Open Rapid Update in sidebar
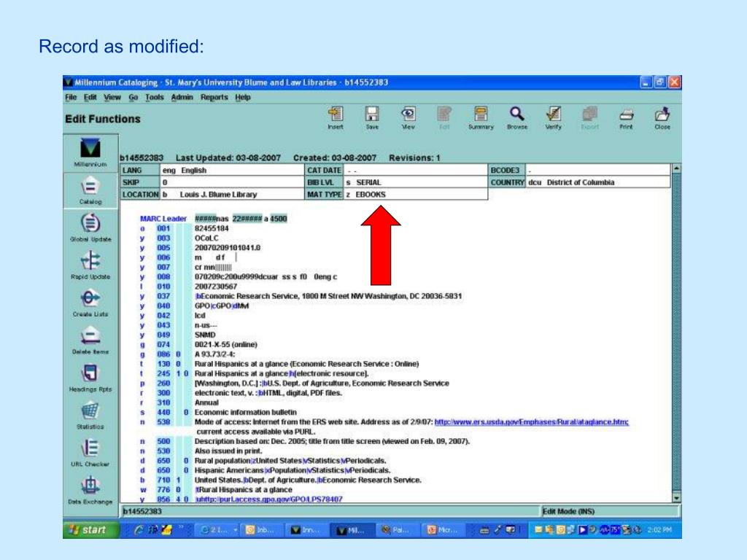The image size is (747, 560). 90,265
